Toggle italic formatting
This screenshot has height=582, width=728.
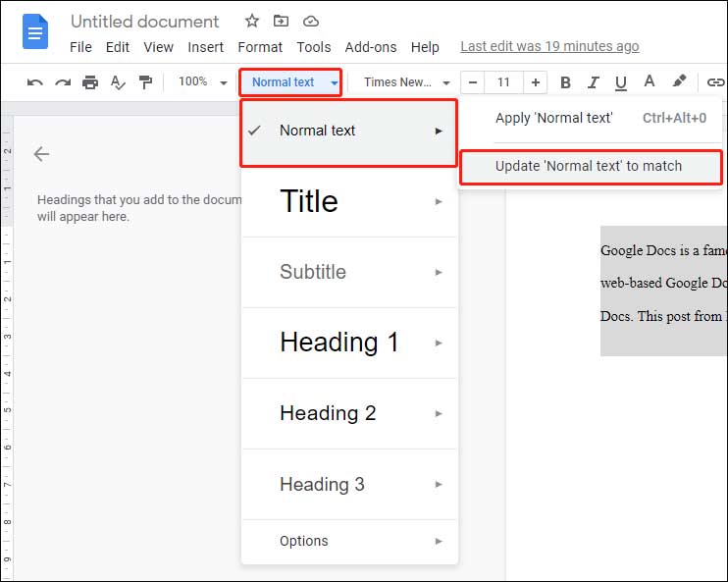click(x=593, y=82)
